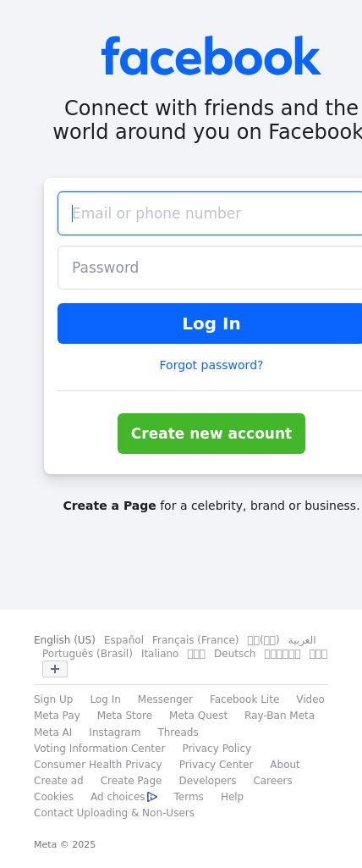Click the blue Log In button

(210, 323)
